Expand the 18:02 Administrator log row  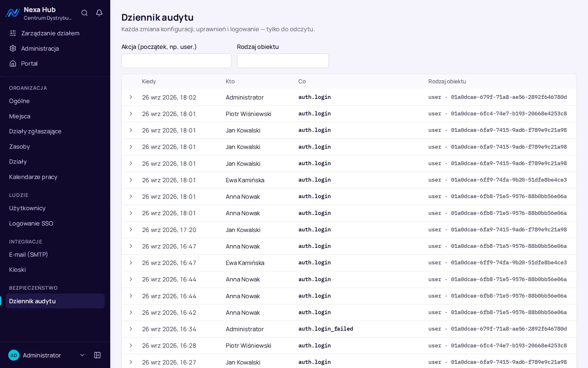131,97
